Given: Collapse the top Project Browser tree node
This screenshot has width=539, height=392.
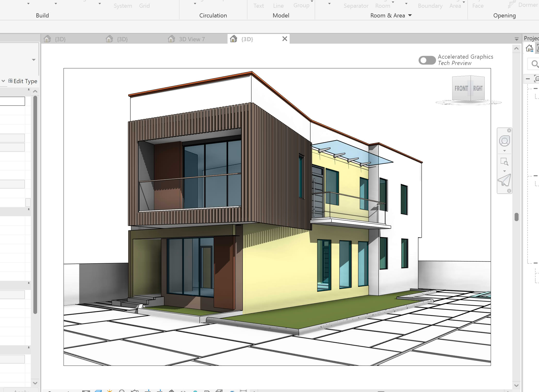Looking at the screenshot, I should [528, 79].
